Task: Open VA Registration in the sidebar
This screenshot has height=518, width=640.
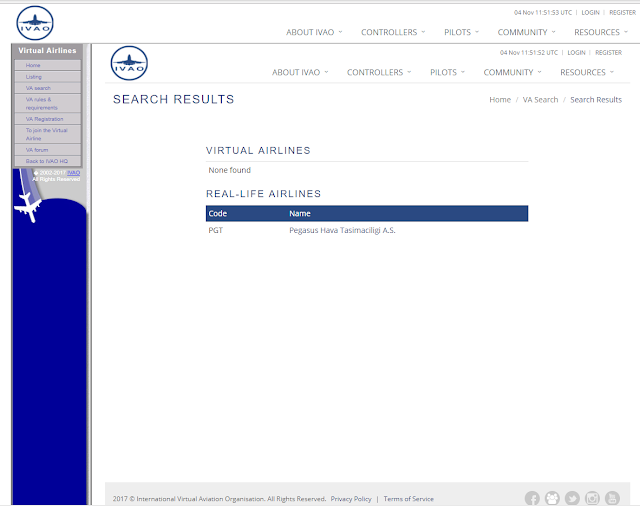Action: [x=47, y=119]
